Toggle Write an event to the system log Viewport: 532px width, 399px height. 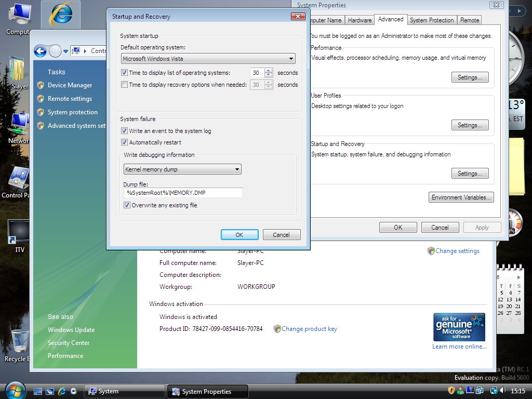[125, 130]
